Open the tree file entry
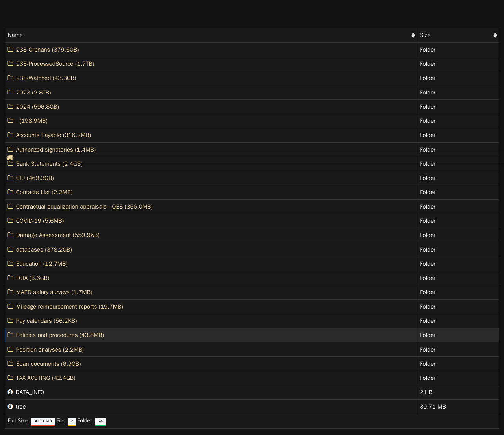 tap(20, 407)
